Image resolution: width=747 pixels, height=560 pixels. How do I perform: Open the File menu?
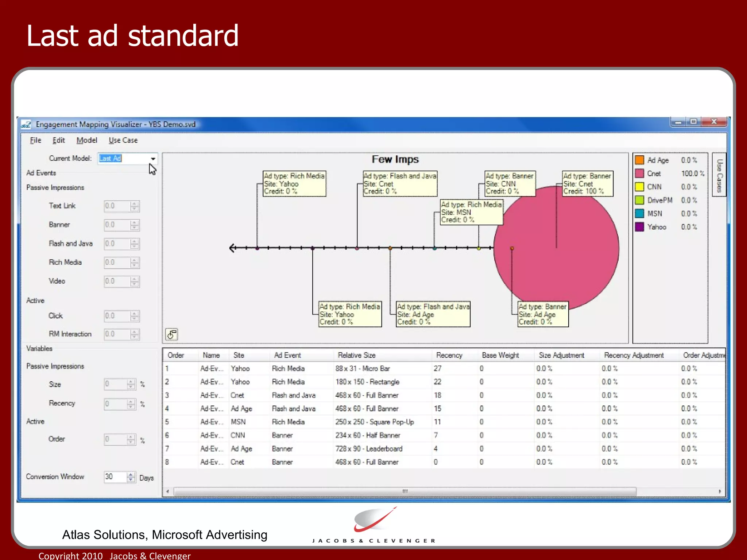tap(35, 140)
